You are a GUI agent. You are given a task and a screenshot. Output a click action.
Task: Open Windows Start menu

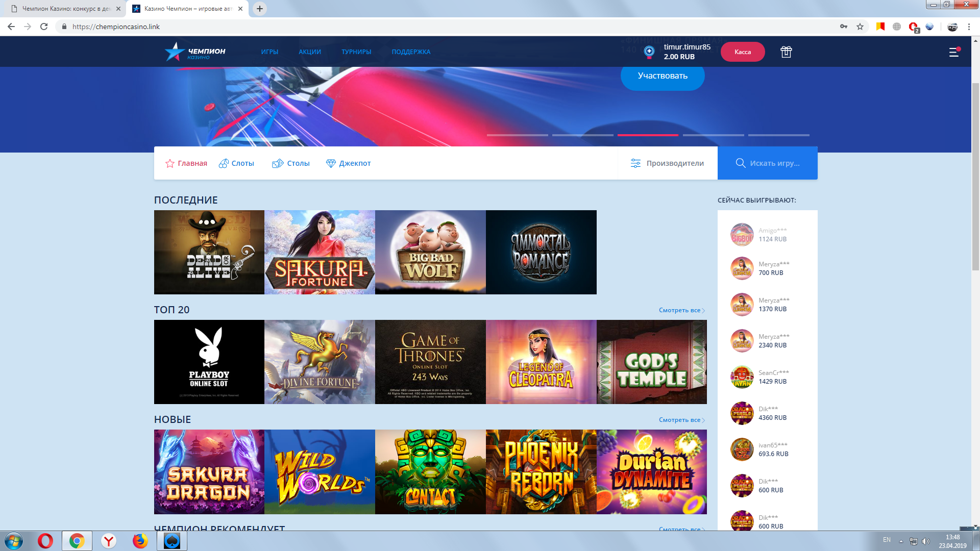14,541
